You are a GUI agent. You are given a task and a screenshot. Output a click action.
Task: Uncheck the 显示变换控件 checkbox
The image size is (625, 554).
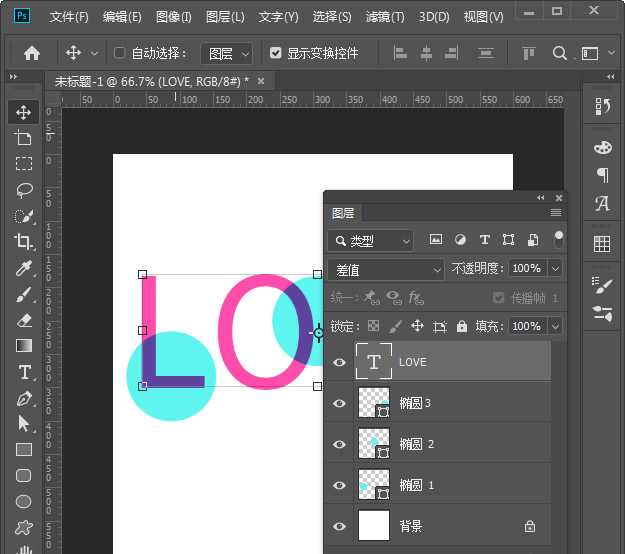pos(276,53)
